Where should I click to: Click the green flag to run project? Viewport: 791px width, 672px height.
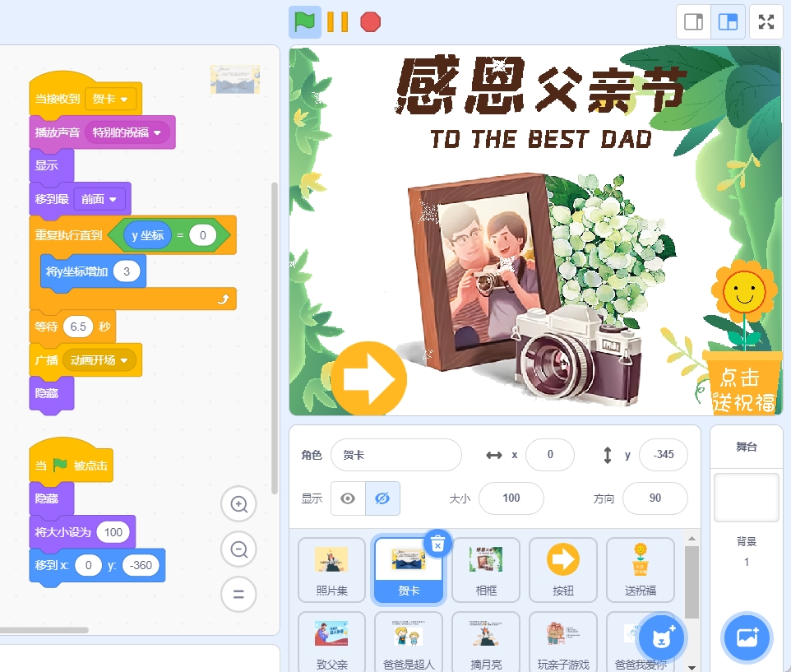click(x=304, y=22)
